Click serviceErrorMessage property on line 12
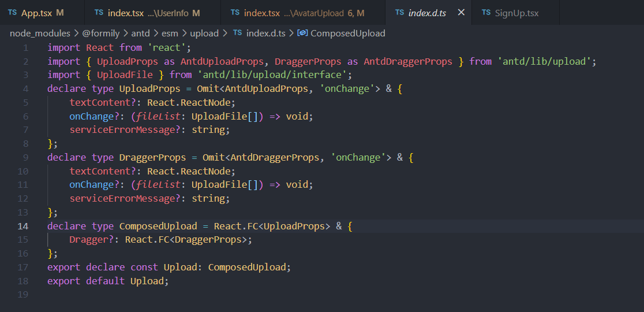This screenshot has height=312, width=644. pyautogui.click(x=122, y=199)
